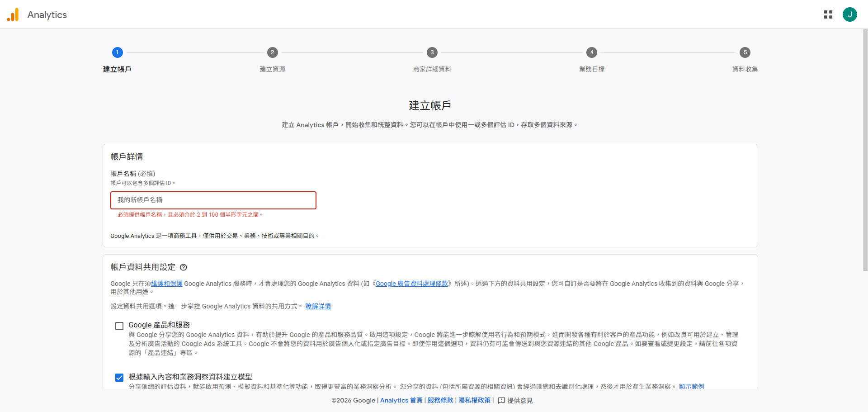
Task: Click the 帳戶名稱 input field
Action: 213,200
